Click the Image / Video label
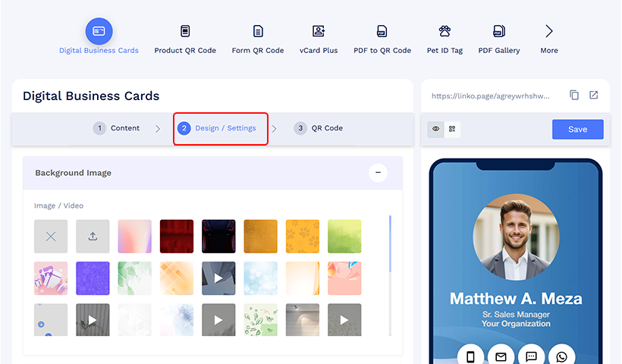Image resolution: width=622 pixels, height=364 pixels. [58, 206]
